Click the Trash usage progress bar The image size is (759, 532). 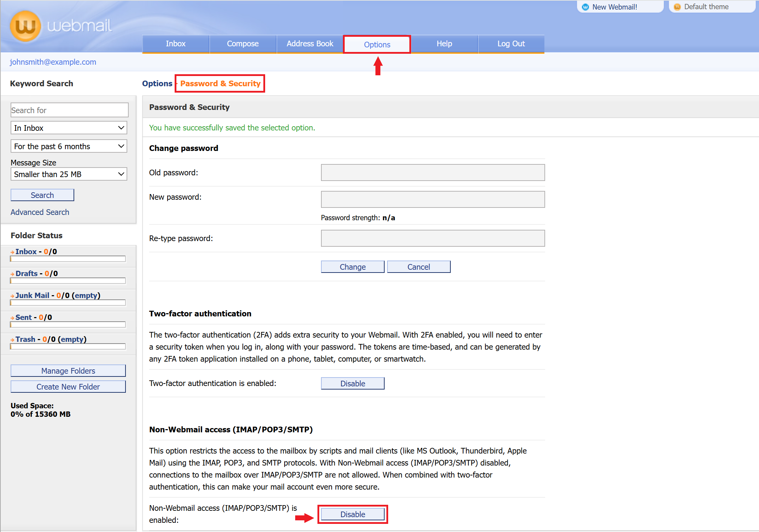click(68, 347)
